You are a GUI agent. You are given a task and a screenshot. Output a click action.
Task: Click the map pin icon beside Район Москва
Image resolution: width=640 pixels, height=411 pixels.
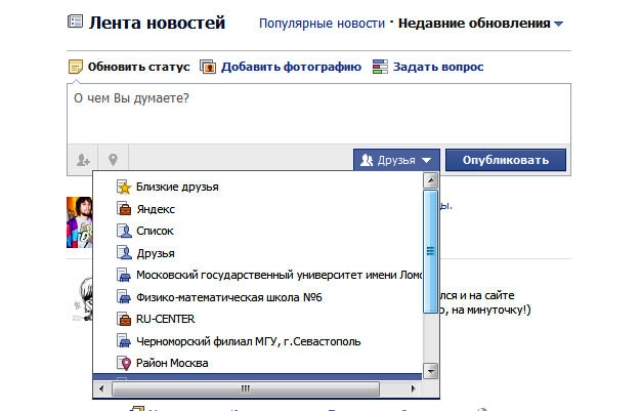[x=125, y=363]
